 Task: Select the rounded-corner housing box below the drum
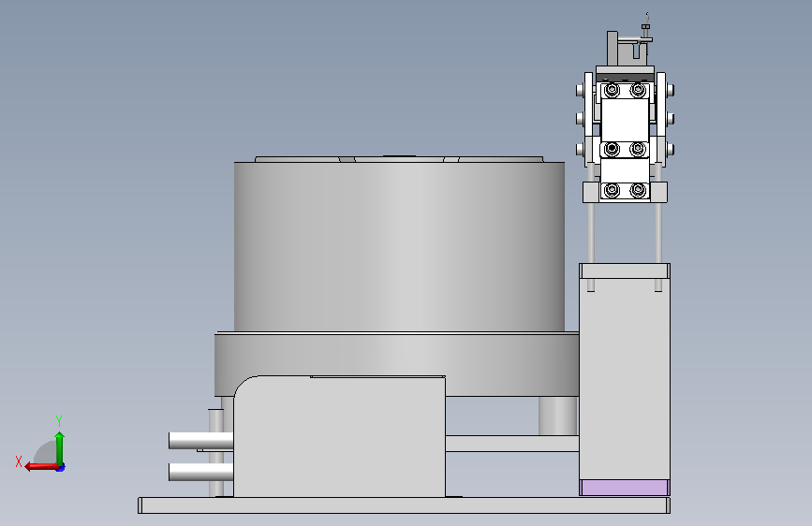coord(339,436)
